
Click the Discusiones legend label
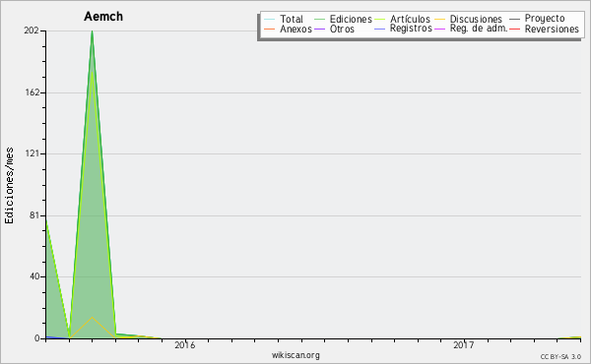(x=476, y=19)
